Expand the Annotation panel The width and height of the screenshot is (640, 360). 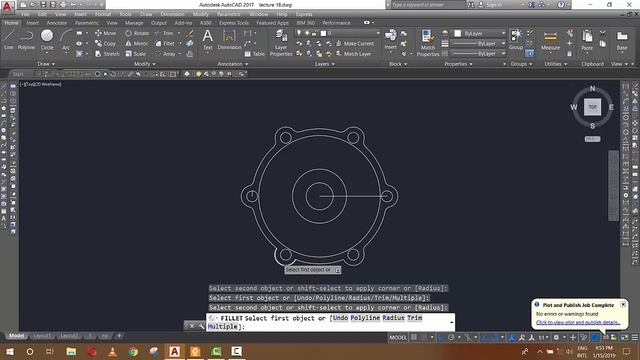pyautogui.click(x=233, y=64)
